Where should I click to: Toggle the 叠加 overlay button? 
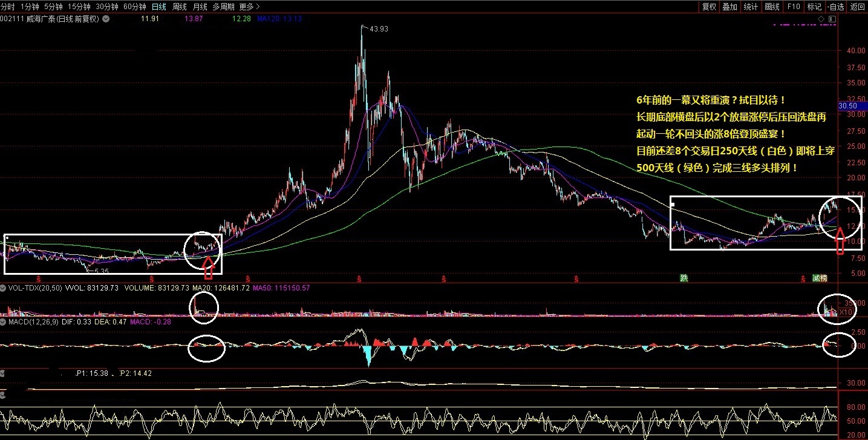[729, 7]
